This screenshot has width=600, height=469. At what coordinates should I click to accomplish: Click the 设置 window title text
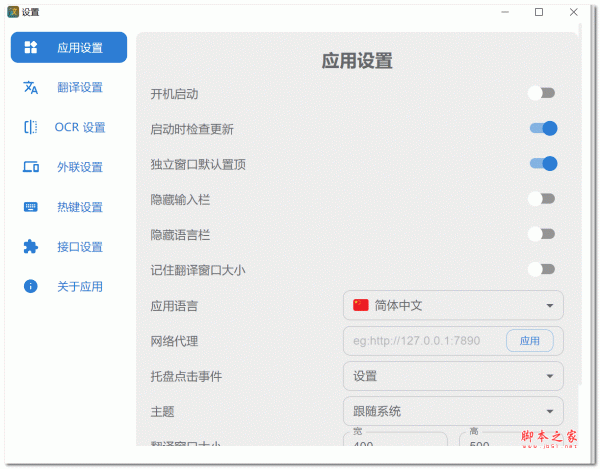pos(30,12)
